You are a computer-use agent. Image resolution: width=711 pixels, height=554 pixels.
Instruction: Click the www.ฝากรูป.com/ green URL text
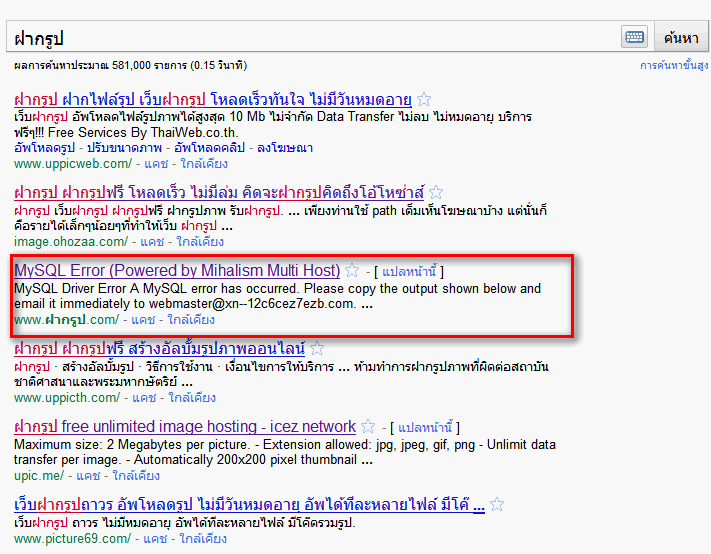(66, 320)
